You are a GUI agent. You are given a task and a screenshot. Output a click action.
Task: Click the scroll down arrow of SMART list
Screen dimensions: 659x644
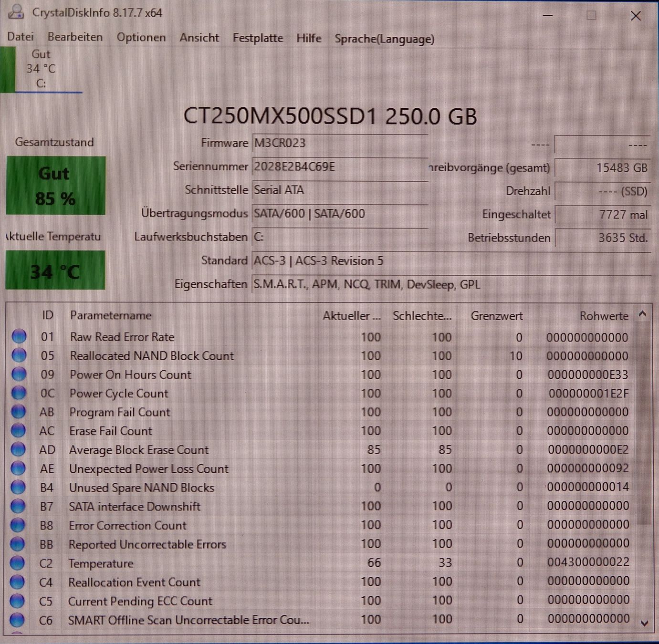pos(645,623)
